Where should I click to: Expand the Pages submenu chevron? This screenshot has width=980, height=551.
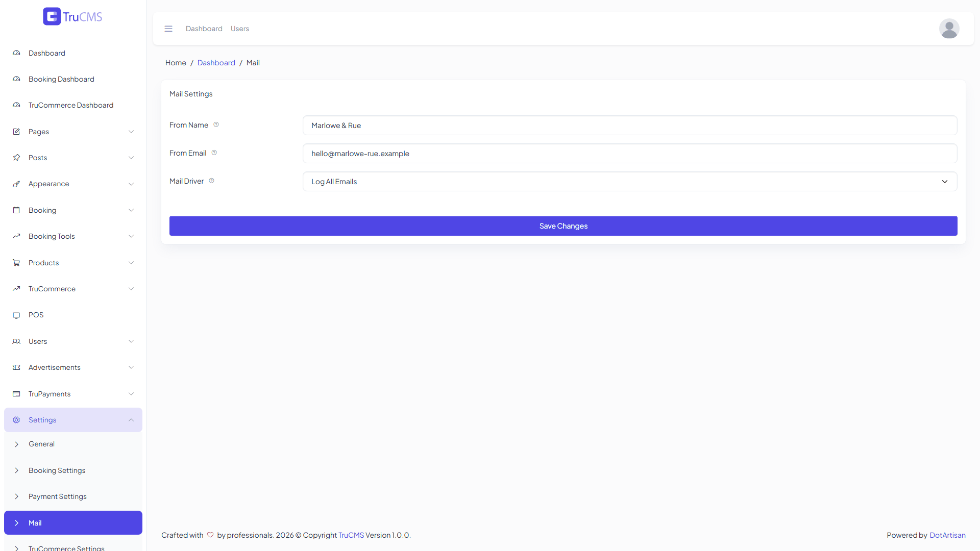131,132
